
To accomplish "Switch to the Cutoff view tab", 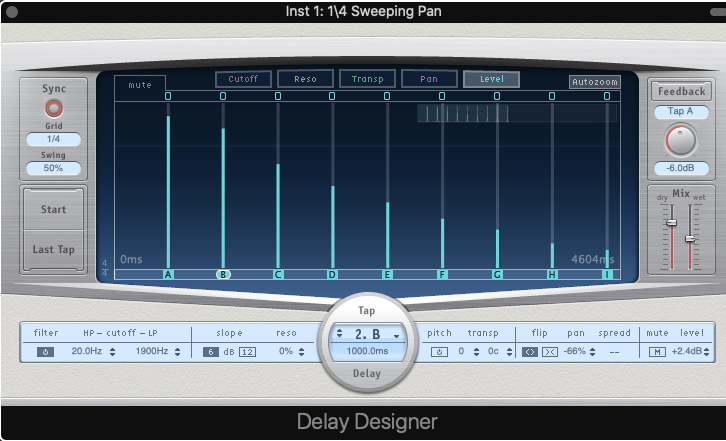I will coord(243,79).
